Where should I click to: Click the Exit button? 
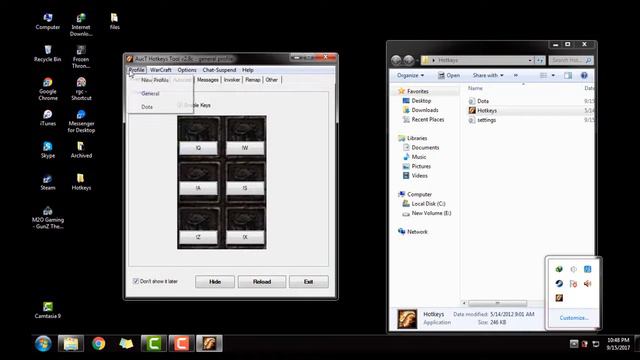(x=309, y=282)
